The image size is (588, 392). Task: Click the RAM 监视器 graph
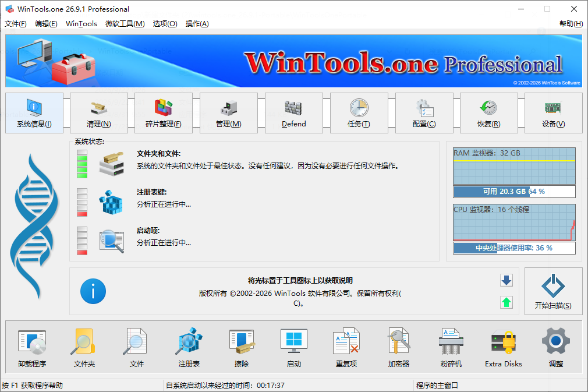click(514, 166)
